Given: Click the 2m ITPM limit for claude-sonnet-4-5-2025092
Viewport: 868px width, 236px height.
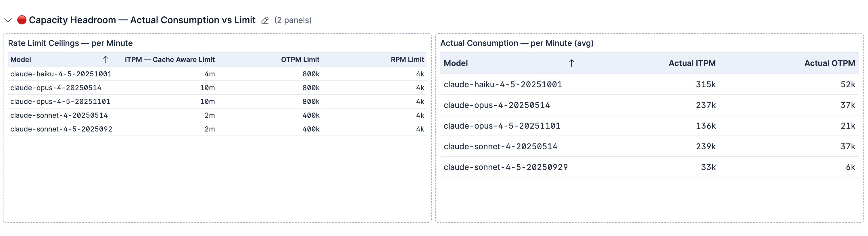Looking at the screenshot, I should click(x=210, y=129).
